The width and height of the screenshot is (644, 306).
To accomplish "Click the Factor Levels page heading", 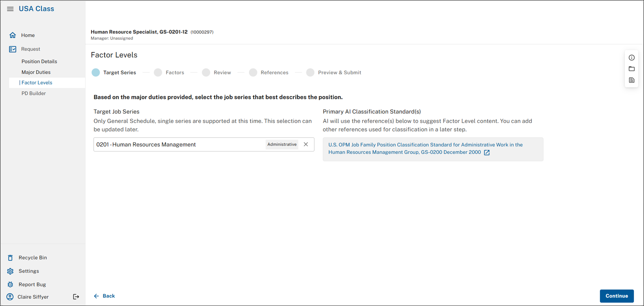I will point(114,55).
